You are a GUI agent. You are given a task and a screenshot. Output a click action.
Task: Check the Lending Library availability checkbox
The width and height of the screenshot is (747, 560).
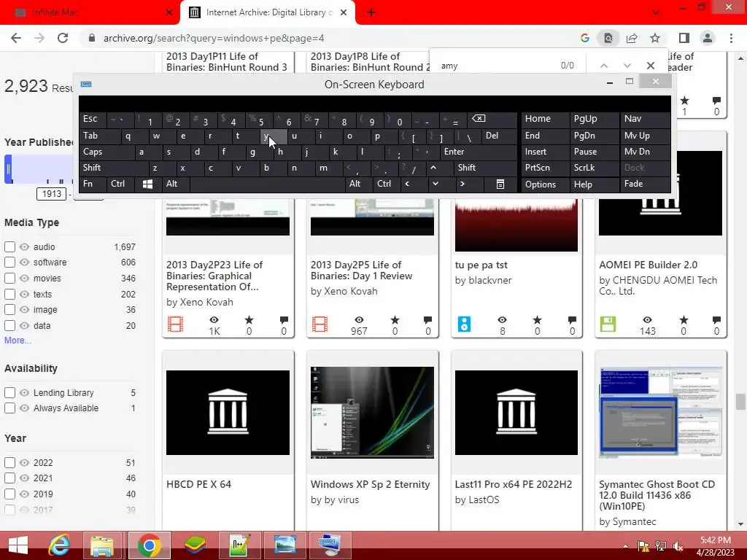[x=9, y=393]
